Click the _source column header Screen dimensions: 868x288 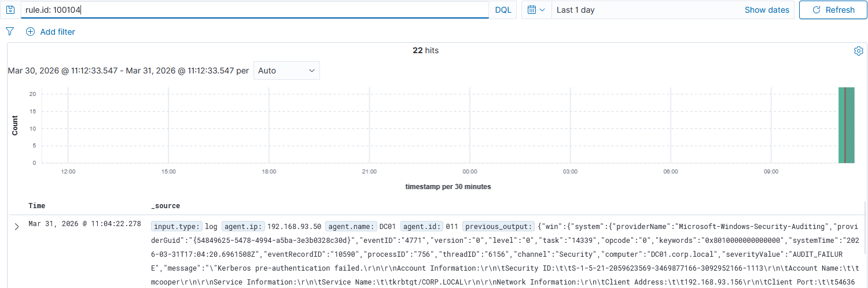click(x=165, y=206)
